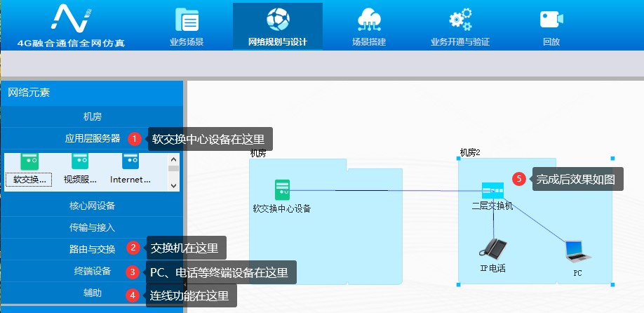
Task: Click bottom-left selection handle of 机房2
Action: [x=458, y=284]
